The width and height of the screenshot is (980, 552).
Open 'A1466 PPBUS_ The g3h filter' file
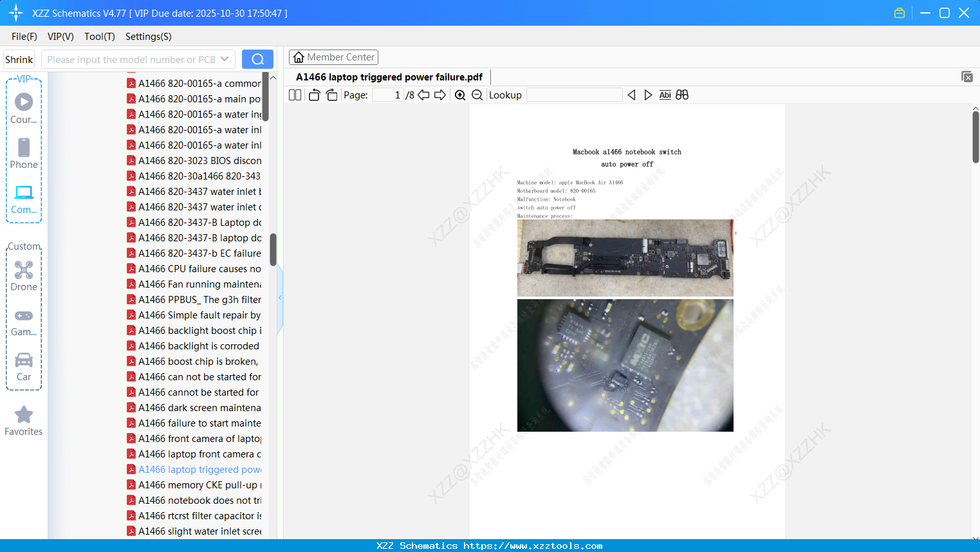pyautogui.click(x=194, y=300)
